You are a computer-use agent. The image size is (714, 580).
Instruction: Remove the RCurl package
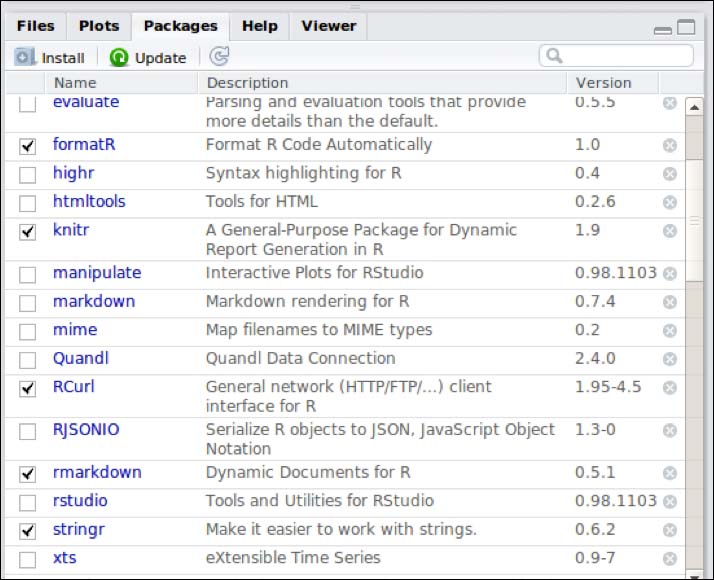(669, 387)
